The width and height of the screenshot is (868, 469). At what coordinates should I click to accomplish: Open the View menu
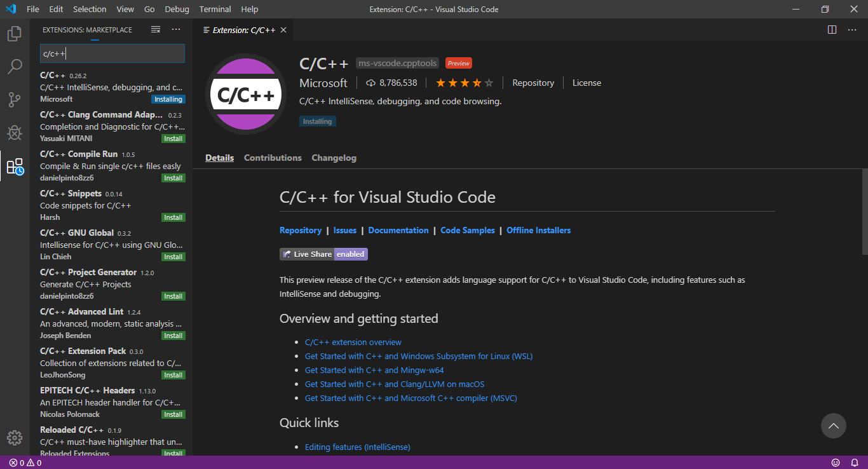pos(125,9)
